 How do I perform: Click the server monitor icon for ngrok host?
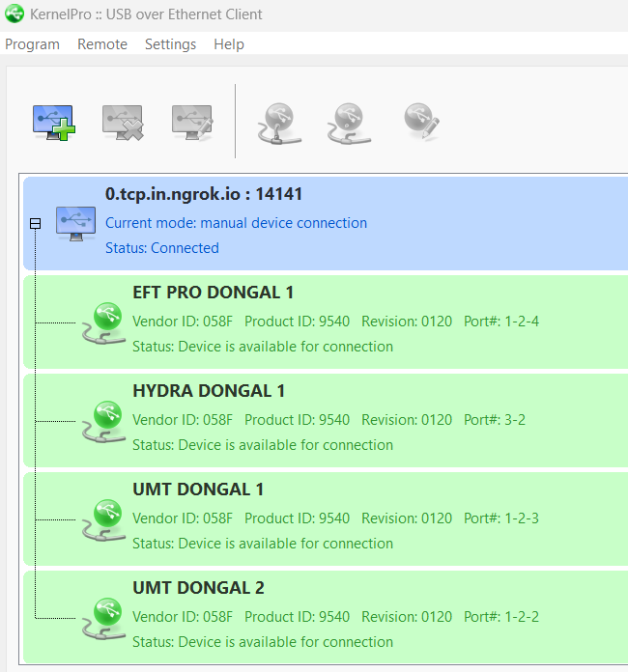click(x=75, y=223)
